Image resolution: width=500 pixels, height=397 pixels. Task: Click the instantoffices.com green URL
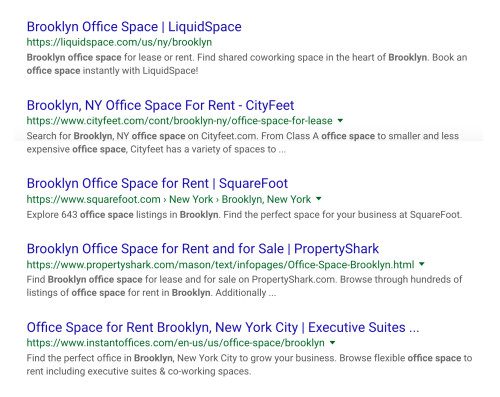(x=175, y=343)
